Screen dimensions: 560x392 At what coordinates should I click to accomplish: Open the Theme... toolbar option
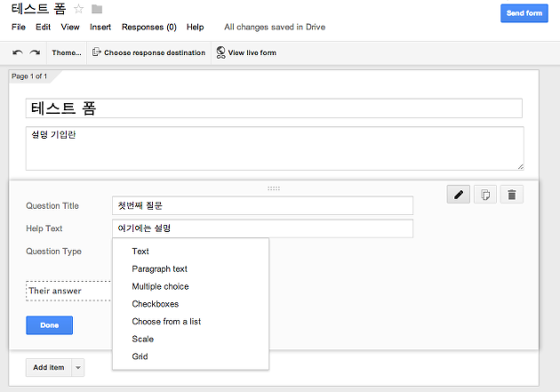click(x=67, y=52)
